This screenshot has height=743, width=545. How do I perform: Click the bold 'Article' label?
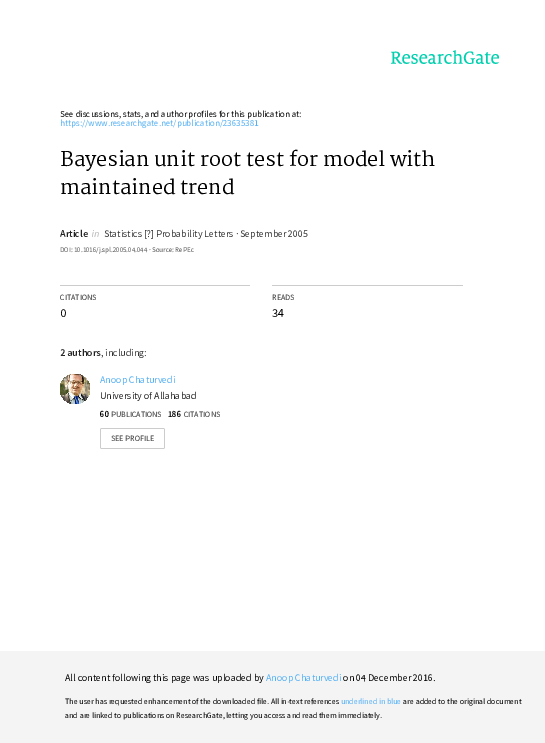[x=74, y=234]
